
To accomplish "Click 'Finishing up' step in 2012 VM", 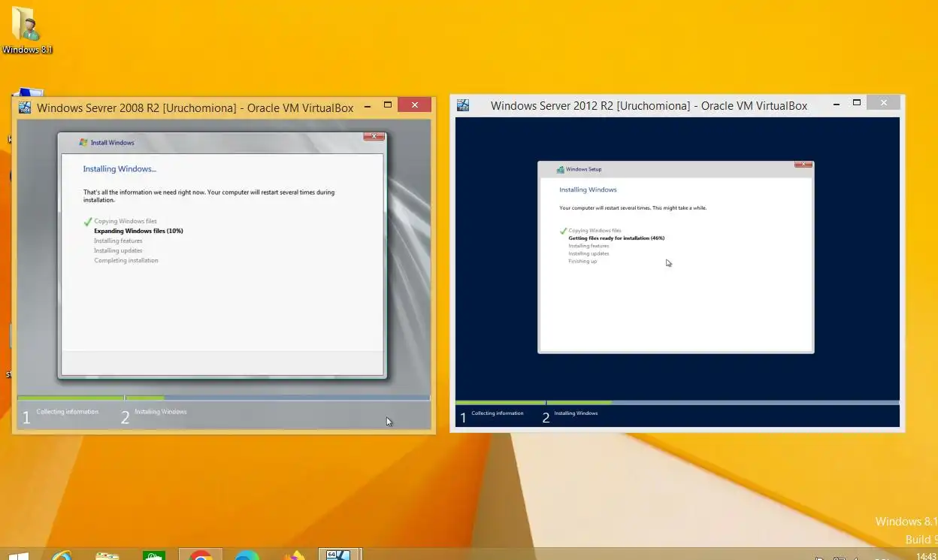I will [582, 261].
